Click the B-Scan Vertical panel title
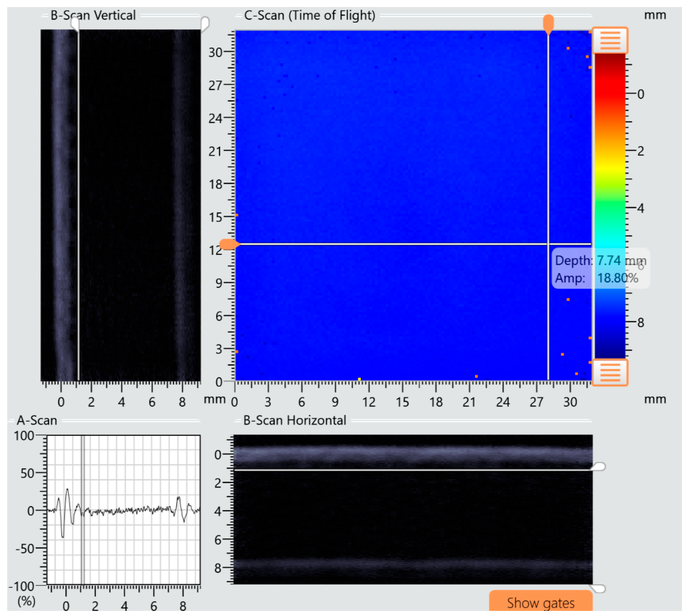The width and height of the screenshot is (690, 616). pyautogui.click(x=93, y=15)
